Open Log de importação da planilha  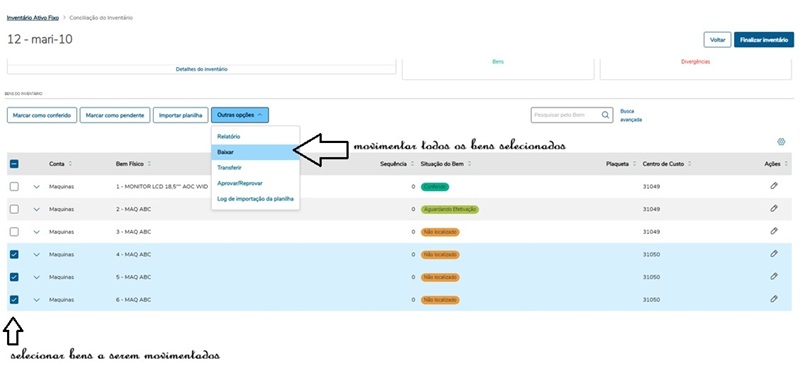tap(256, 198)
